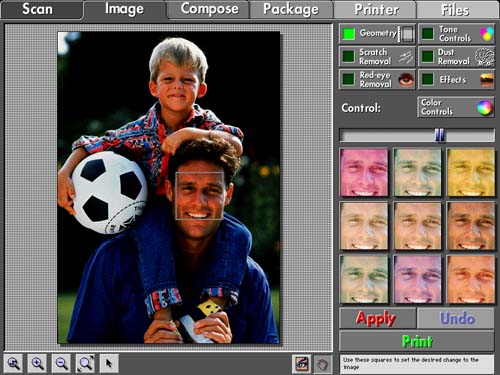Open the Package tab
Image resolution: width=500 pixels, height=375 pixels.
click(291, 9)
